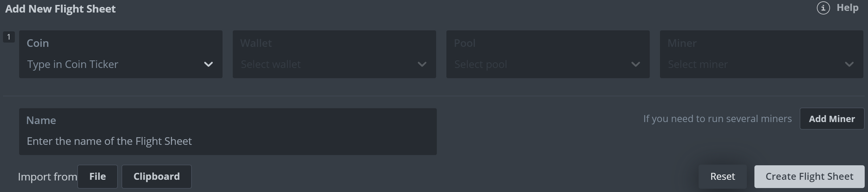The height and width of the screenshot is (192, 868).
Task: Open the 'Select miner' dropdown
Action: tap(698, 64)
